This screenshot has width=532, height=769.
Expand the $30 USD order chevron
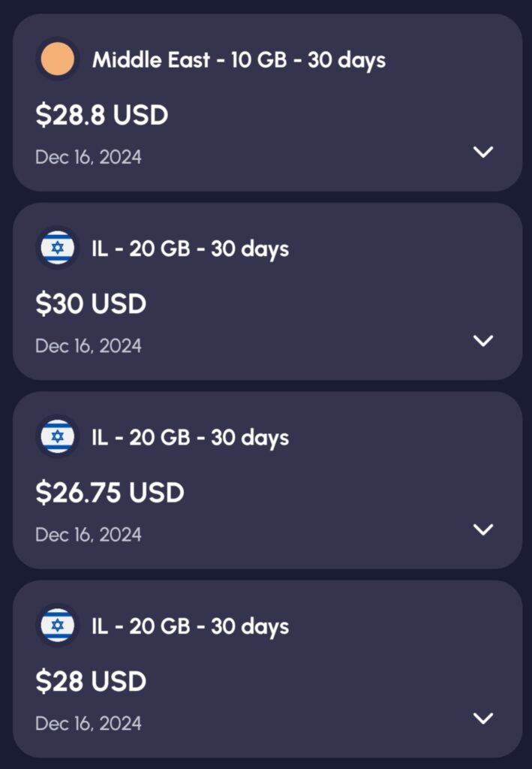pyautogui.click(x=483, y=341)
